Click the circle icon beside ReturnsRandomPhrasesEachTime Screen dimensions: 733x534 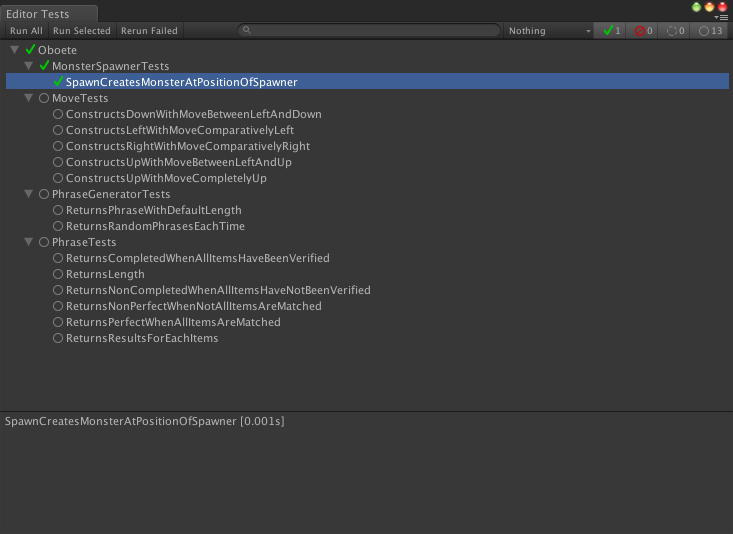click(x=58, y=226)
